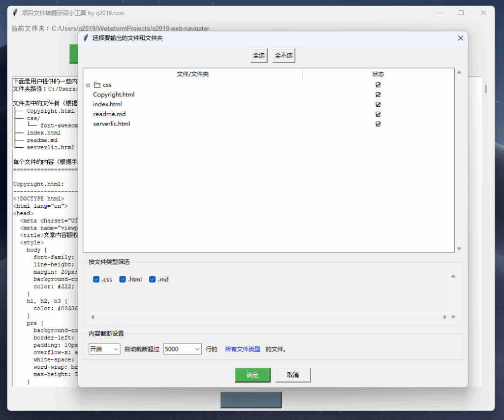Click the css folder icon
The width and height of the screenshot is (504, 420).
coord(97,85)
